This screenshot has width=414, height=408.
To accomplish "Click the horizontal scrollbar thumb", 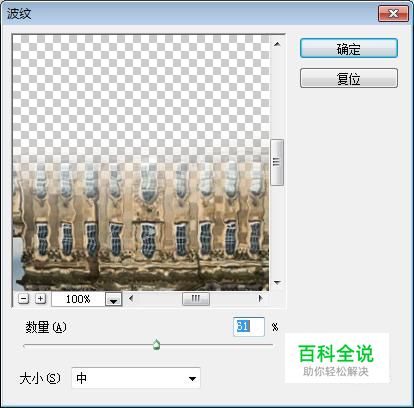I will pos(196,299).
